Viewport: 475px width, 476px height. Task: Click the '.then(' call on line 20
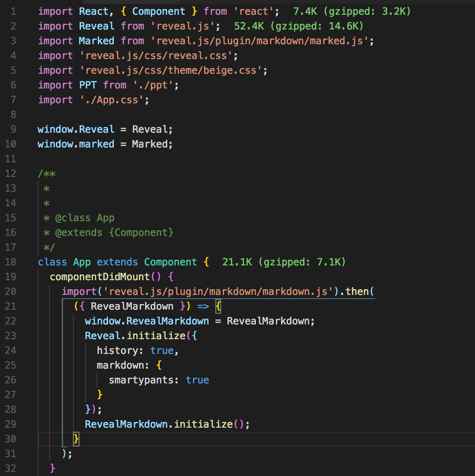click(357, 291)
